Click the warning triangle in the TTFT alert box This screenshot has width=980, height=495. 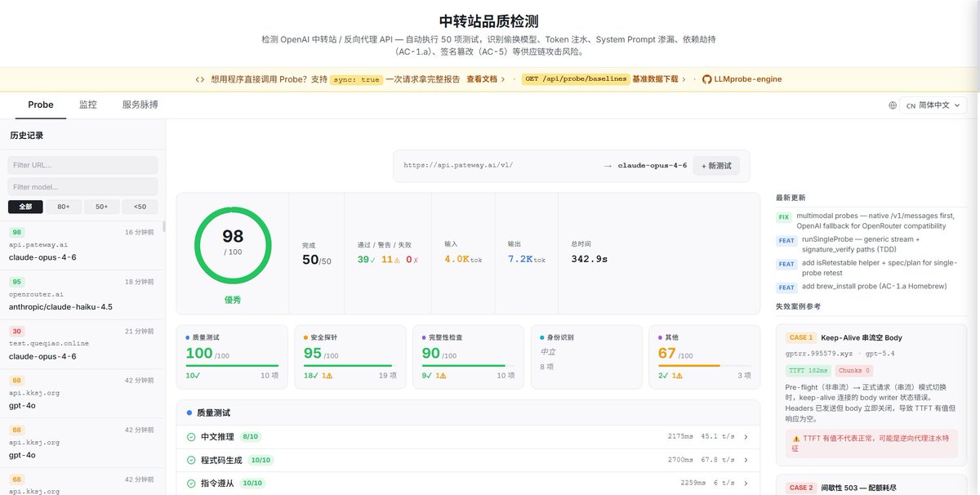click(x=796, y=439)
